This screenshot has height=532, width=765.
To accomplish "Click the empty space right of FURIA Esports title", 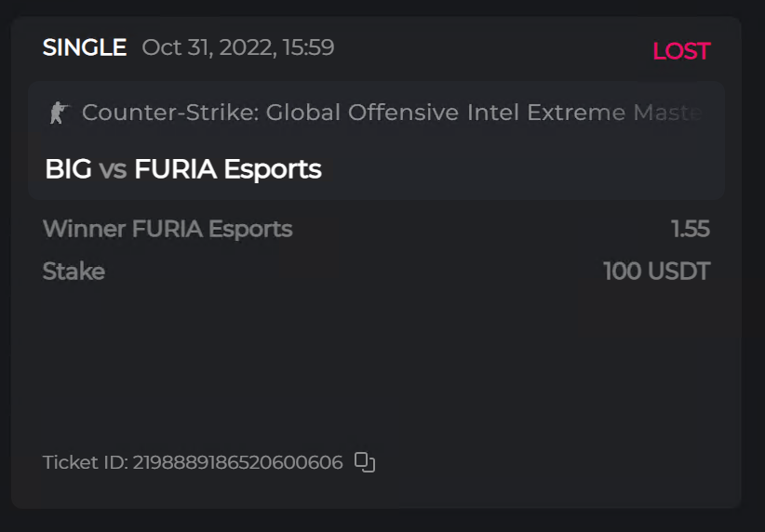I will pos(521,169).
